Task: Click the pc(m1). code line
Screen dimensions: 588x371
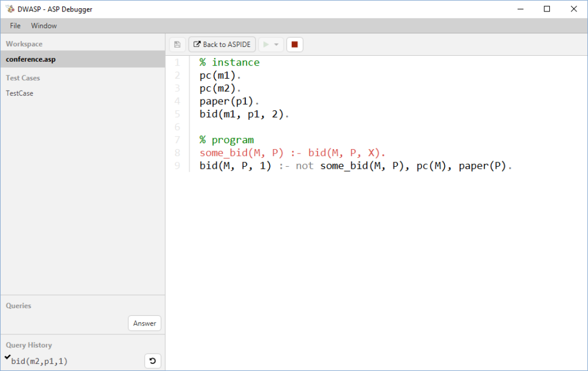Action: [220, 75]
